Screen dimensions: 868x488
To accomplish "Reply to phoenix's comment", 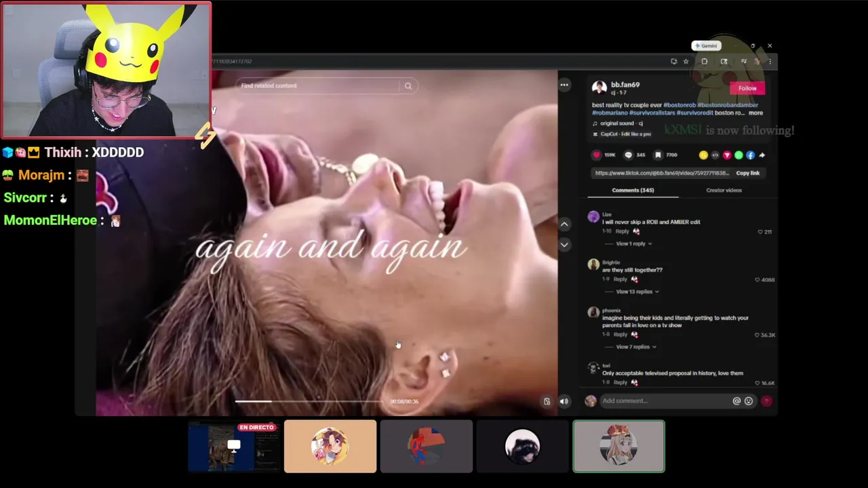I will click(620, 334).
